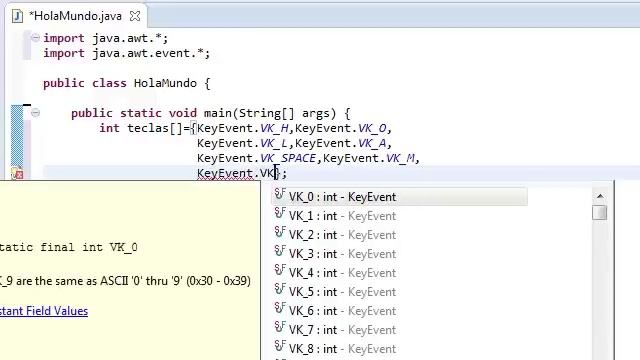Choose VK_2 autocomplete suggestion
The image size is (640, 360).
[400, 235]
